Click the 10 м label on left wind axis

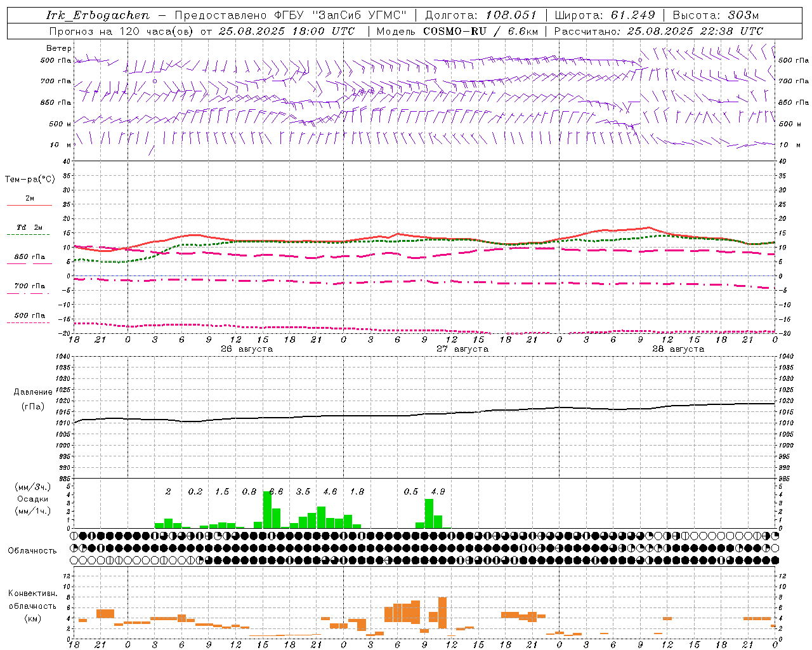[61, 145]
